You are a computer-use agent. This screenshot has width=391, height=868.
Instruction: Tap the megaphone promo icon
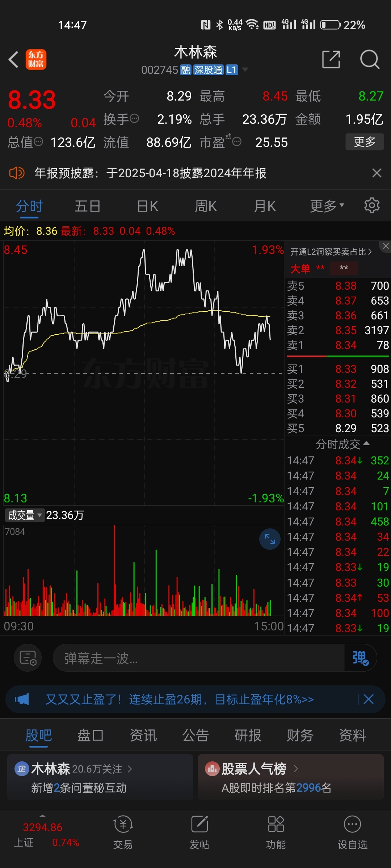(22, 699)
